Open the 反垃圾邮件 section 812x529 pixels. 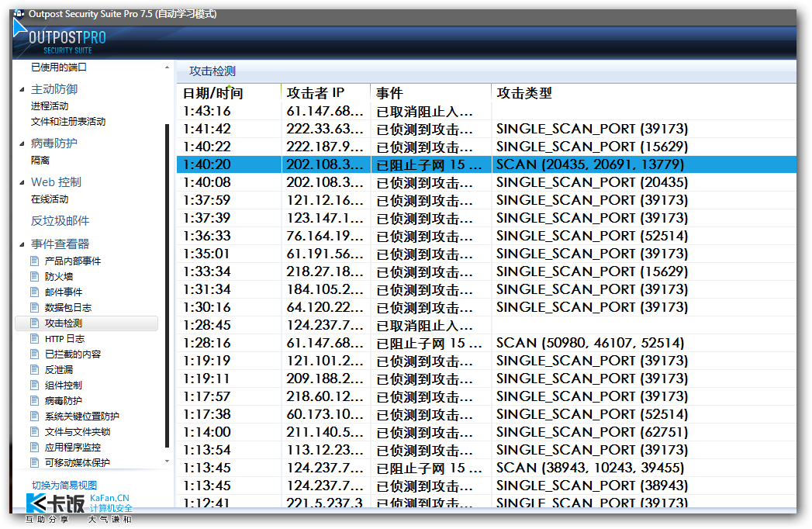coord(60,221)
